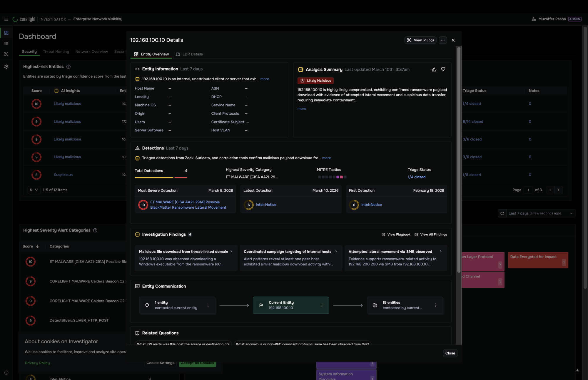
Task: Switch to the Entity Overview tab
Action: pos(151,54)
